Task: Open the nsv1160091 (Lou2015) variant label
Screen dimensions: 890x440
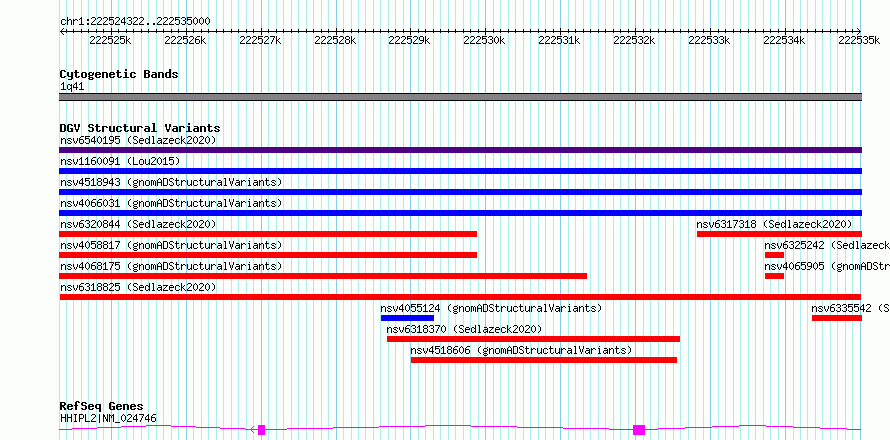Action: (120, 161)
